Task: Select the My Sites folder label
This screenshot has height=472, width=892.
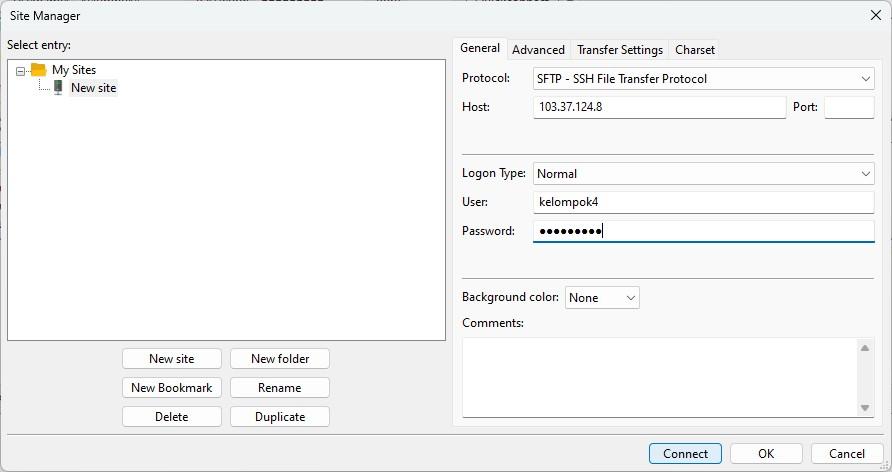Action: tap(74, 69)
